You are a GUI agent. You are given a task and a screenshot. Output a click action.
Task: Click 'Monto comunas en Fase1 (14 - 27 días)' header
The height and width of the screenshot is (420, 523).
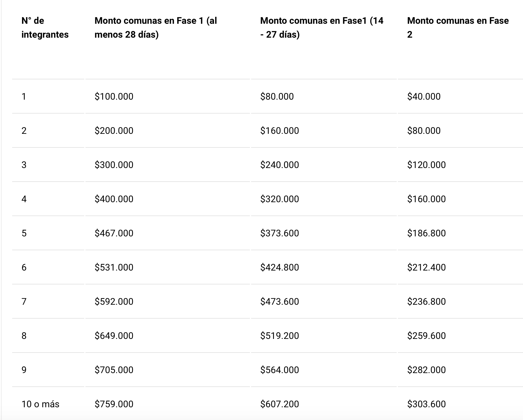pyautogui.click(x=322, y=28)
